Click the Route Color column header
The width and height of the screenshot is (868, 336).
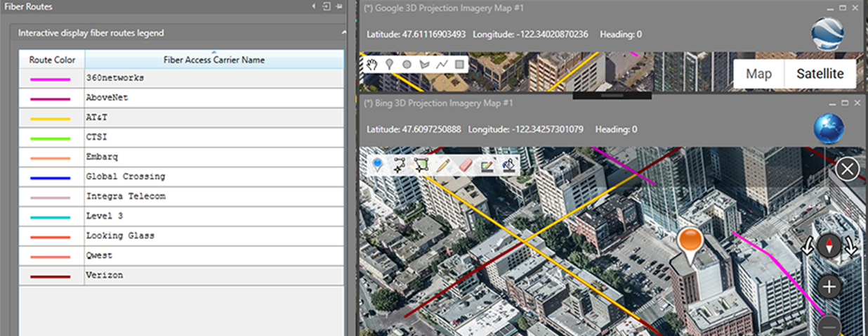coord(52,60)
